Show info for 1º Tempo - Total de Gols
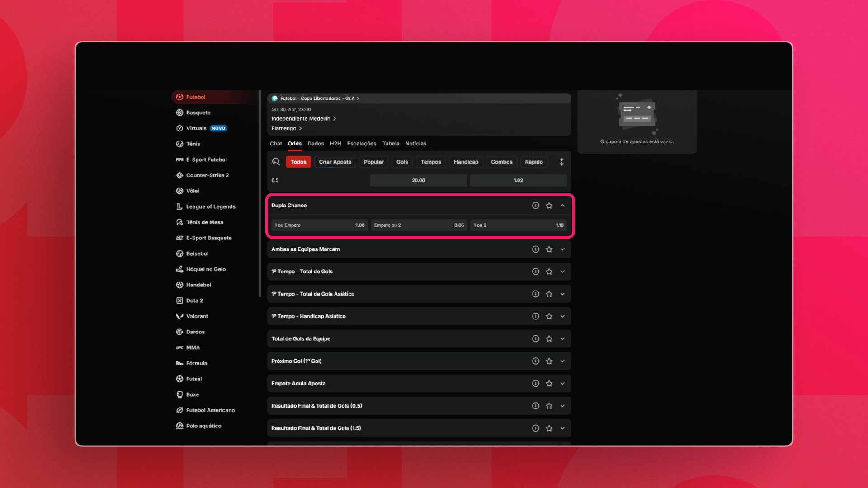The width and height of the screenshot is (868, 488). 536,272
